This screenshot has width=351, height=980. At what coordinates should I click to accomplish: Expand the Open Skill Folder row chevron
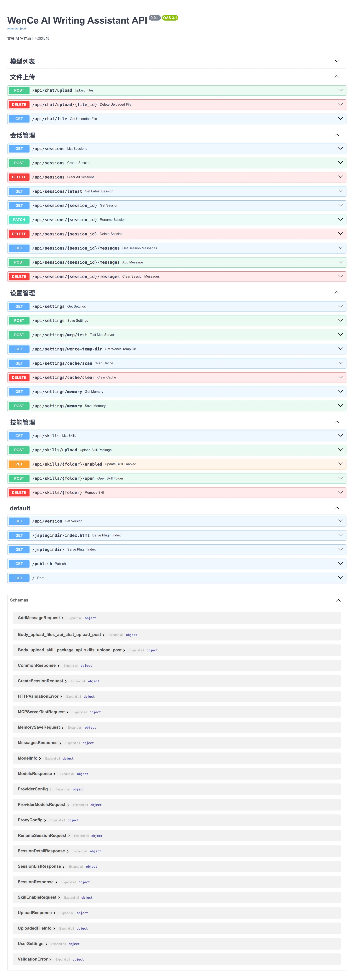pos(340,478)
